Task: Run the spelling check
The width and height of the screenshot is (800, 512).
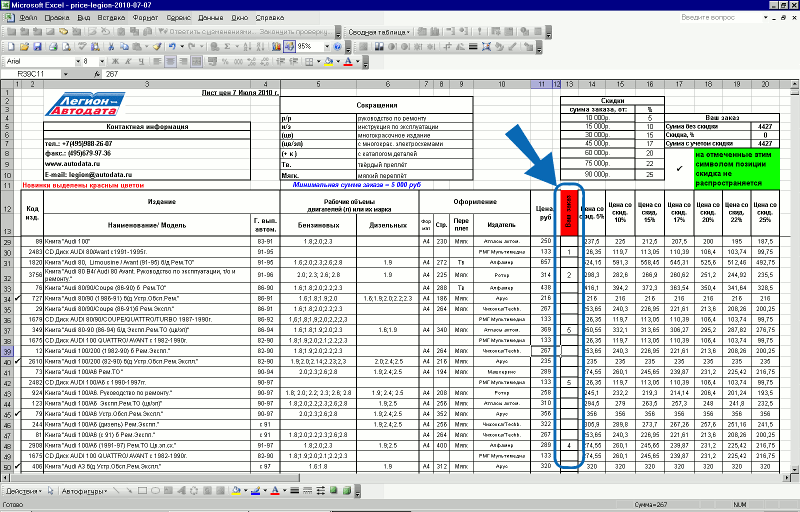Action: click(82, 46)
